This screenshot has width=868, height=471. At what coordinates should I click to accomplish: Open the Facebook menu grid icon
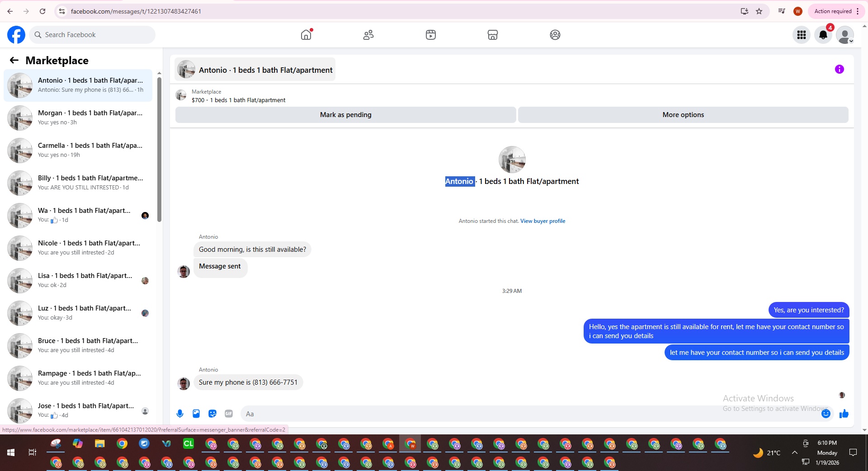coord(802,35)
